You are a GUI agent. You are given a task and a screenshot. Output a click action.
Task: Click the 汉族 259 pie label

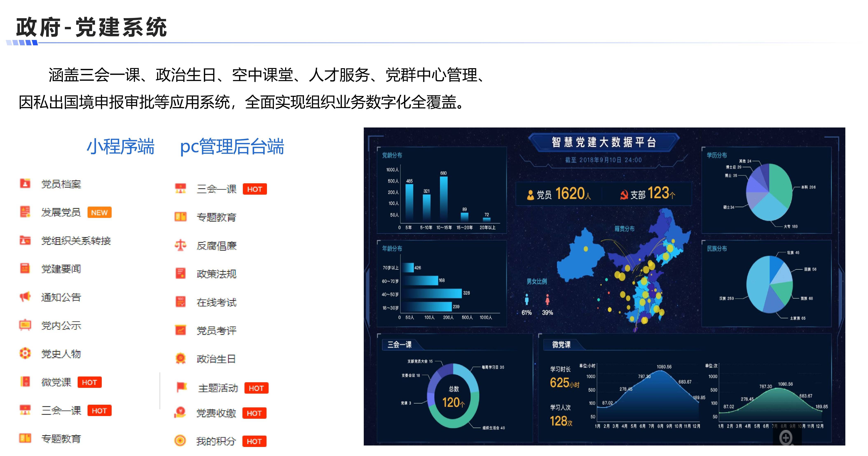click(x=726, y=298)
